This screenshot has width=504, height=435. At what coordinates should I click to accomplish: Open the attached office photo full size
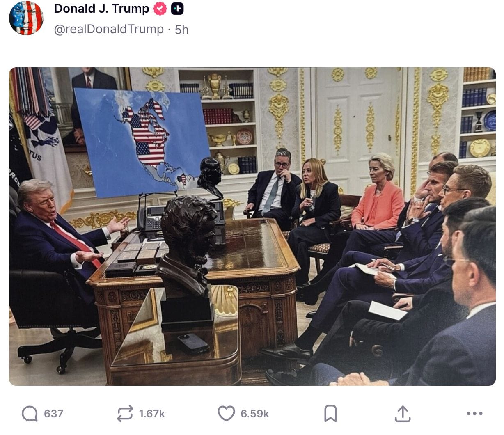[x=252, y=227]
